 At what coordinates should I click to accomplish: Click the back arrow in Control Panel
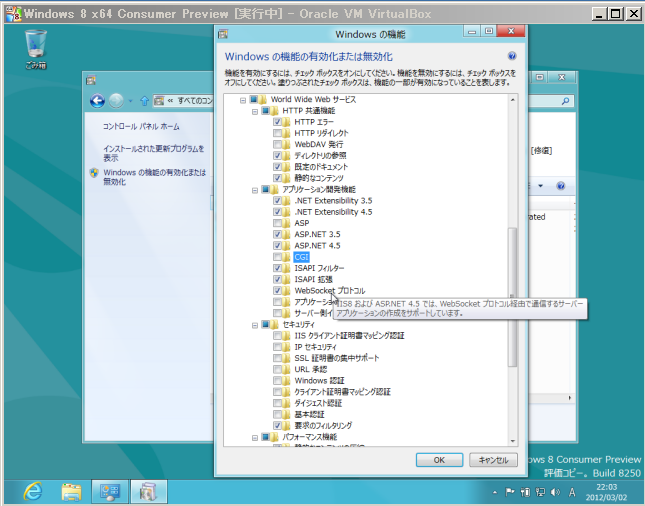click(98, 101)
